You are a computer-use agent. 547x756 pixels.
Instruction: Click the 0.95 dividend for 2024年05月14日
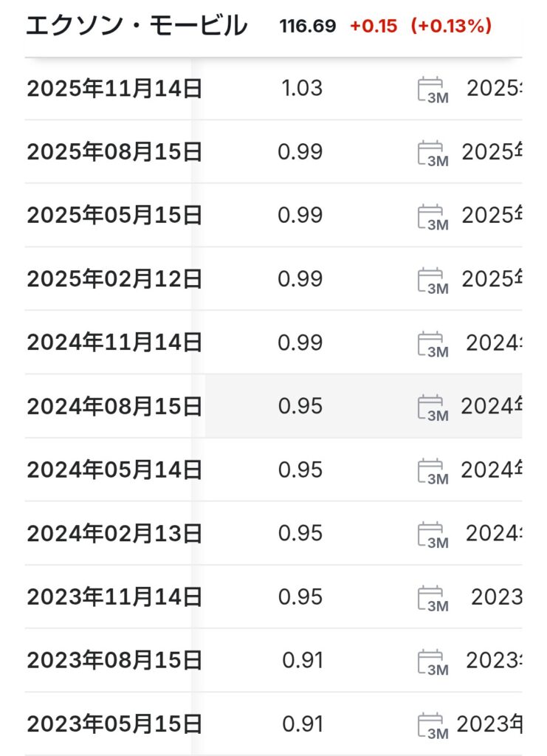coord(300,470)
